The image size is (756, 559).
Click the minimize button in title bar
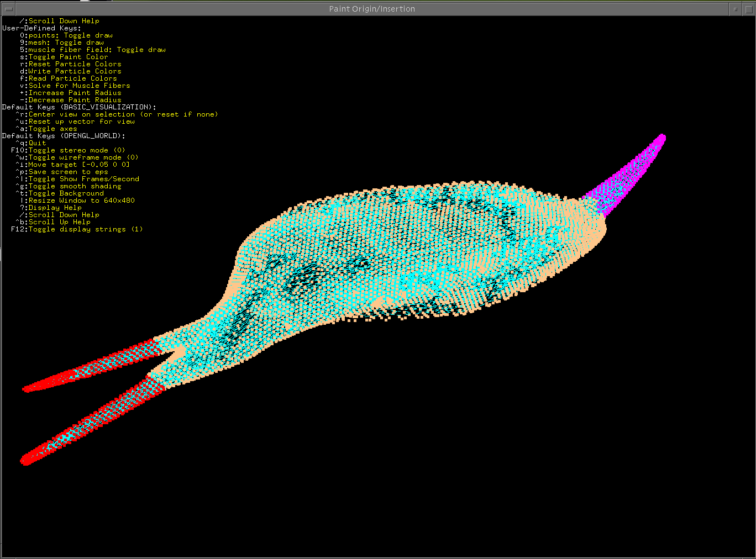[x=735, y=9]
